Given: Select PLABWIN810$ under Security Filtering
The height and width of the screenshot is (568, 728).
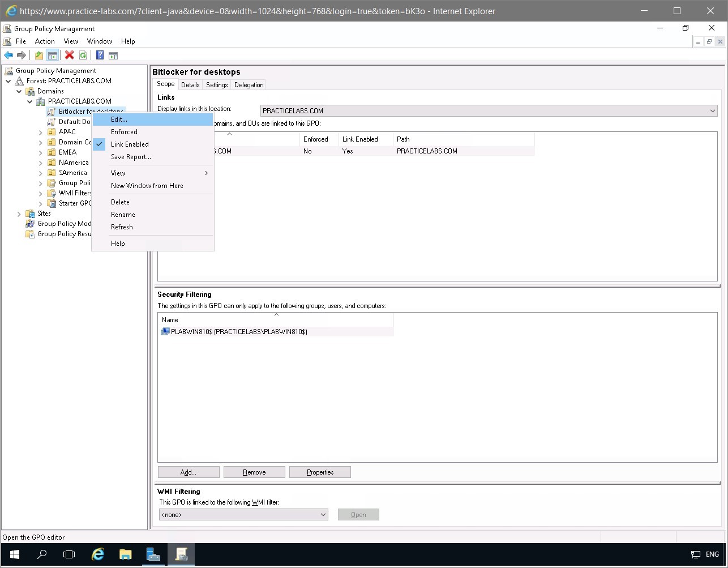Looking at the screenshot, I should [x=238, y=331].
